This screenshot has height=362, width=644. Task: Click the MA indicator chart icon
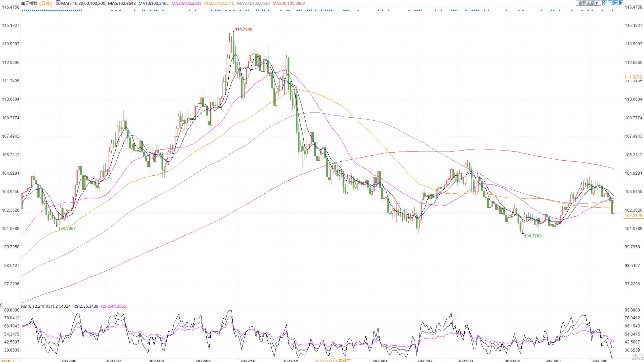[x=58, y=3]
